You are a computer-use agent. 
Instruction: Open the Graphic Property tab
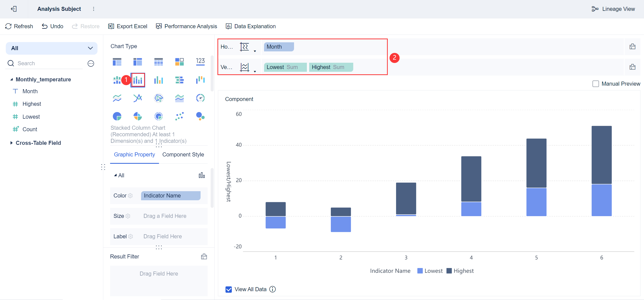[134, 154]
